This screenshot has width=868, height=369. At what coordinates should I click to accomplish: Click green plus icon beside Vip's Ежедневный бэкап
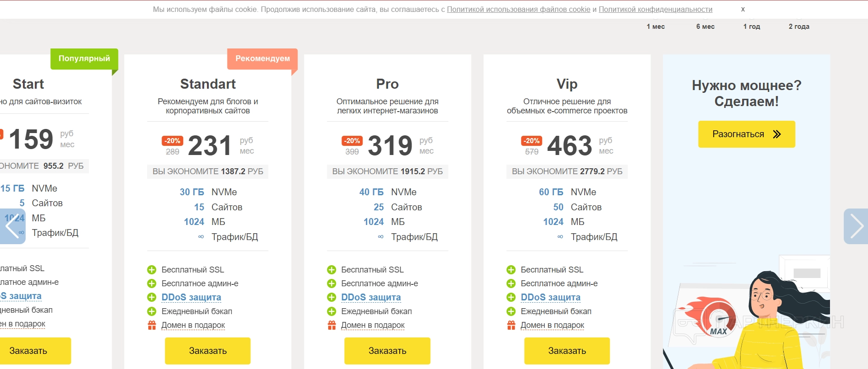point(511,311)
